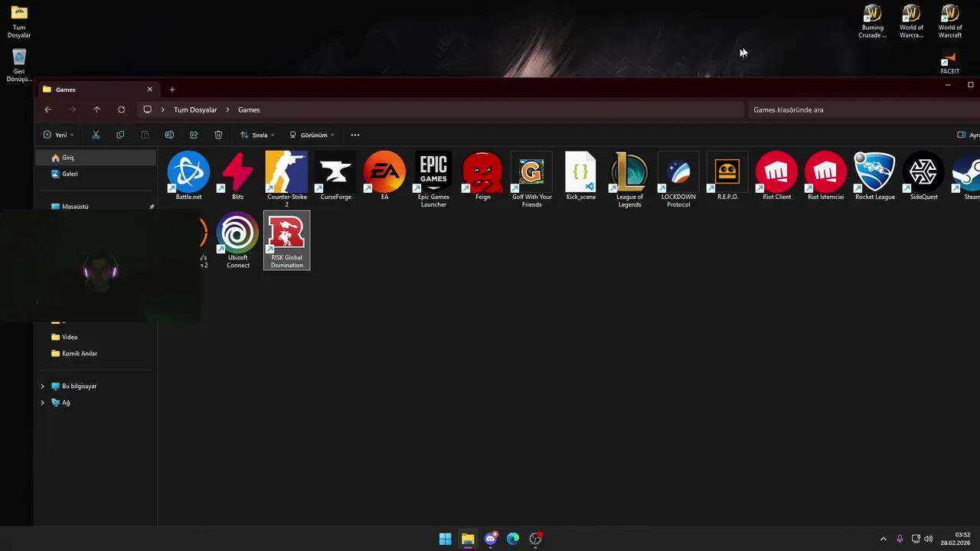Open the three-dot more options menu
Screen dimensions: 980x551
click(354, 135)
